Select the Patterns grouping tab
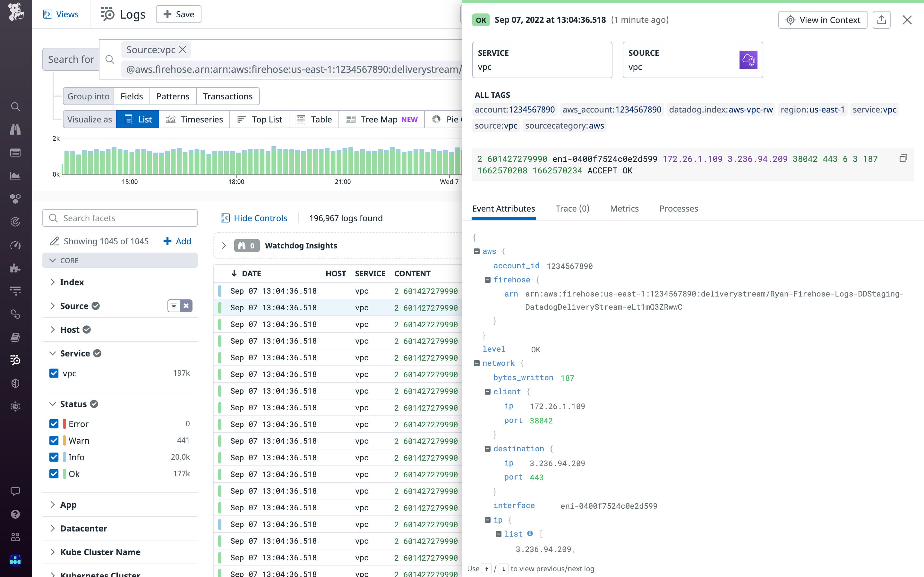This screenshot has width=924, height=577. tap(173, 96)
